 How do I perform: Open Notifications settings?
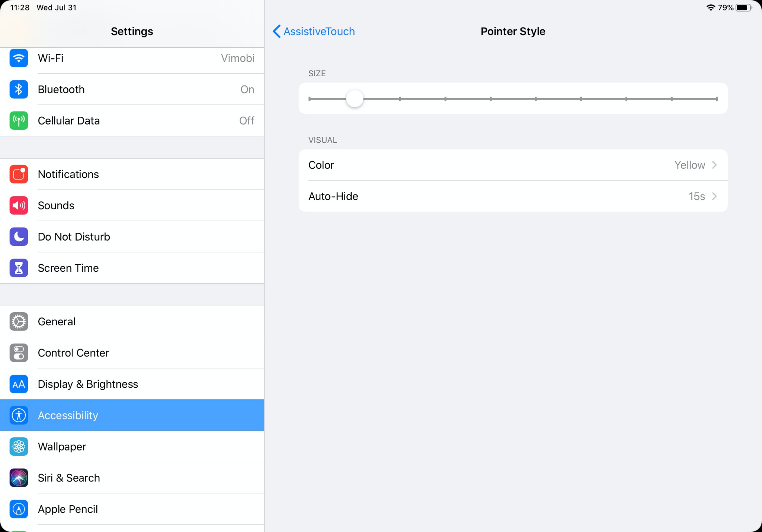point(132,174)
